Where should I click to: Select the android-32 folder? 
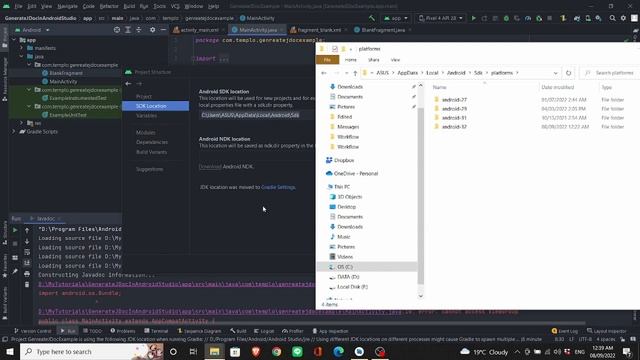(454, 127)
